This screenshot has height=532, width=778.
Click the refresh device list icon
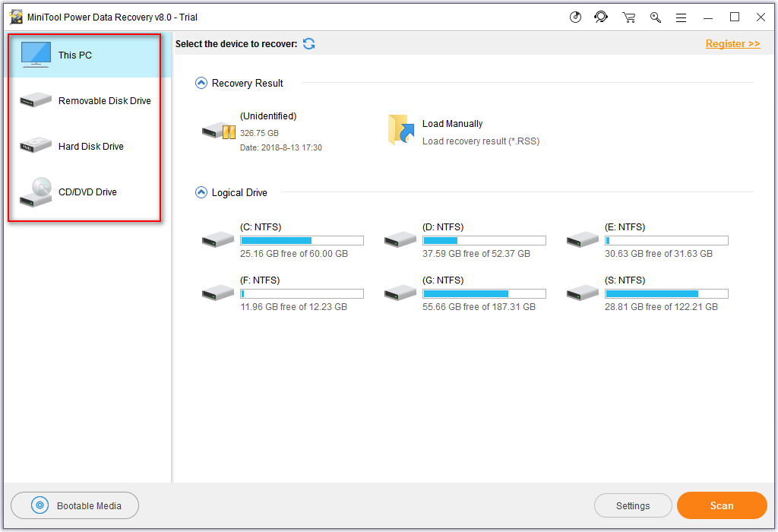(308, 43)
